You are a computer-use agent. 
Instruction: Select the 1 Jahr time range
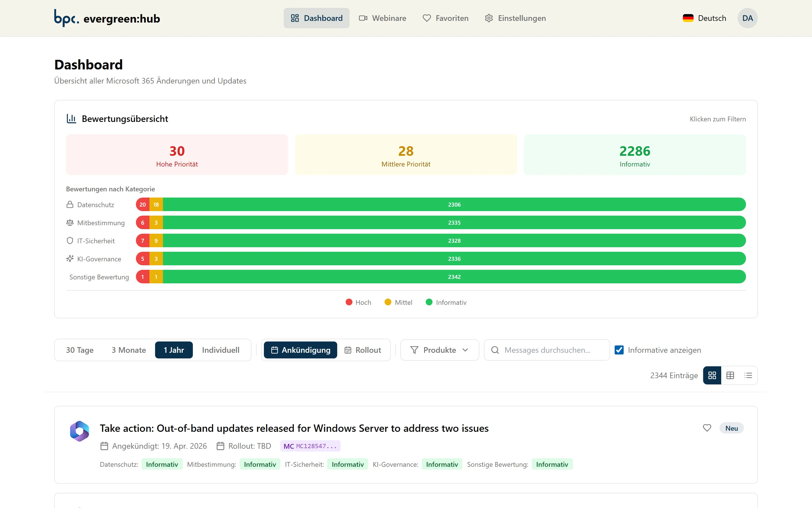(174, 350)
